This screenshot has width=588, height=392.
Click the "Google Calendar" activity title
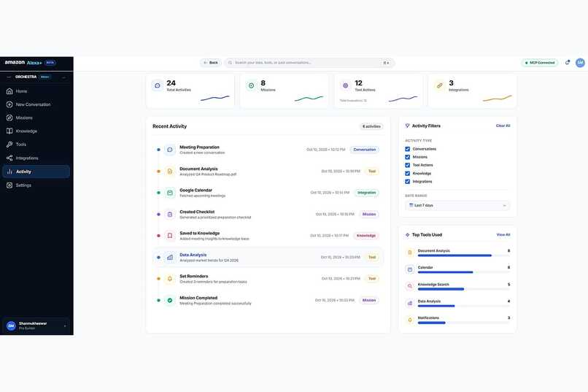tap(196, 191)
